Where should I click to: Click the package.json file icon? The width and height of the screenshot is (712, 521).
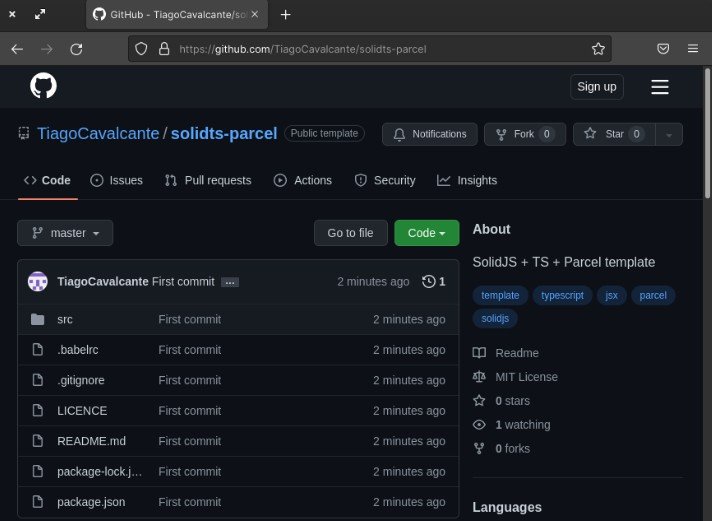tap(38, 502)
